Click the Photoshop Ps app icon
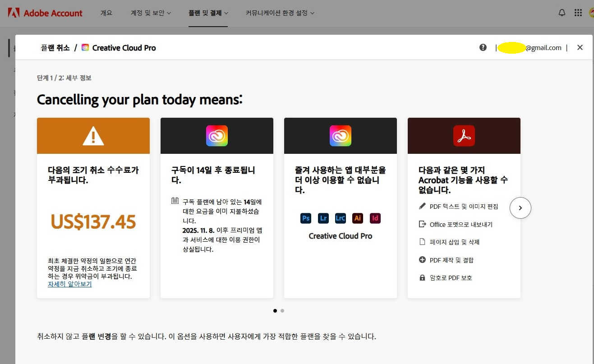The image size is (594, 364). (306, 218)
